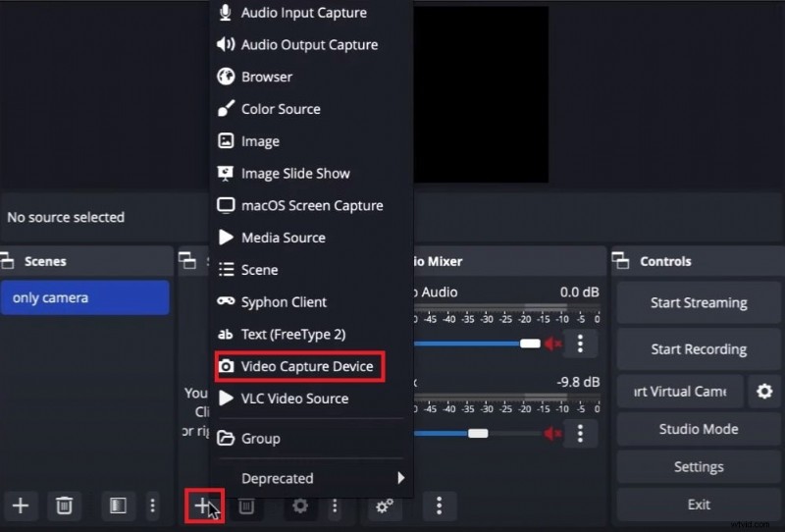Select the 'only camera' scene
785x532 pixels.
pyautogui.click(x=85, y=297)
